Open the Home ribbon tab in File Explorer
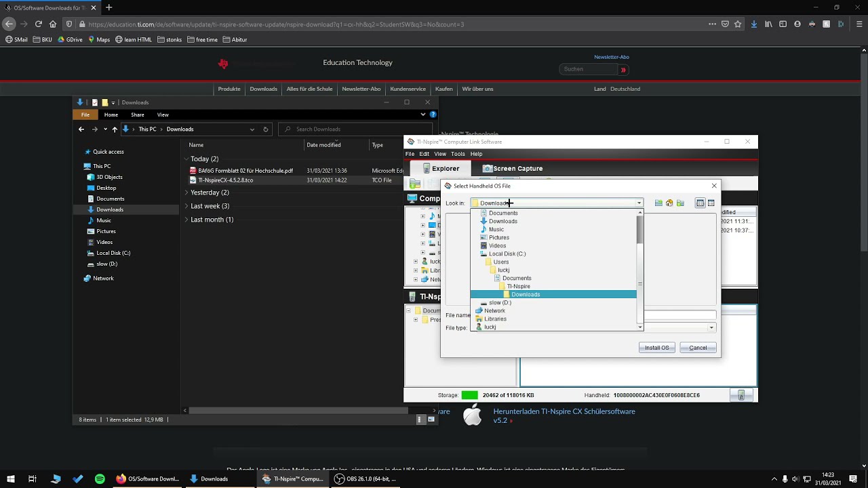 coord(111,115)
